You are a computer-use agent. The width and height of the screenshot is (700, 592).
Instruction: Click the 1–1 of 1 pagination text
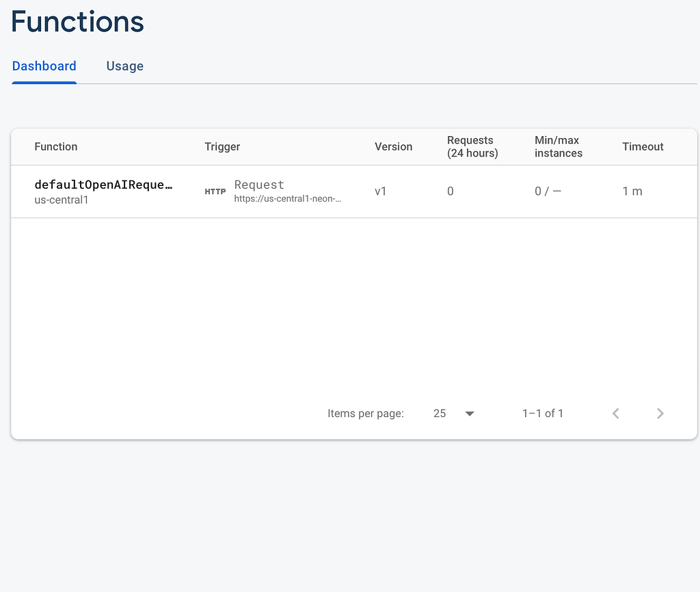click(x=543, y=414)
